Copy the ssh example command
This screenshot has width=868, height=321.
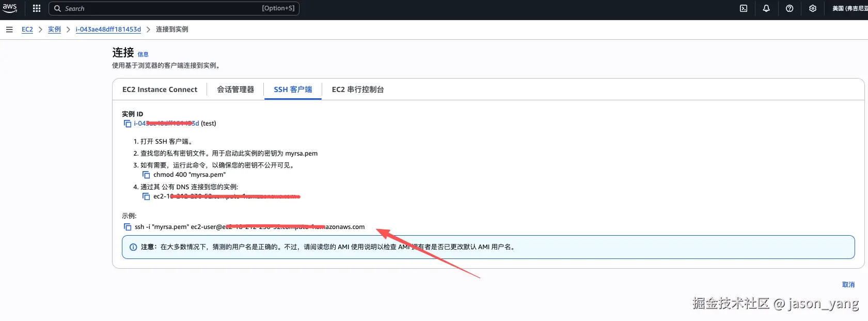click(128, 227)
